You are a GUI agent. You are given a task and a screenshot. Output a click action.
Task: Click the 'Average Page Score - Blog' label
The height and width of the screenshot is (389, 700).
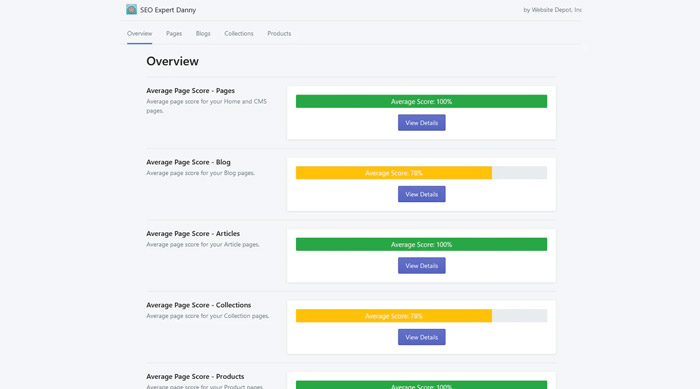click(x=188, y=162)
